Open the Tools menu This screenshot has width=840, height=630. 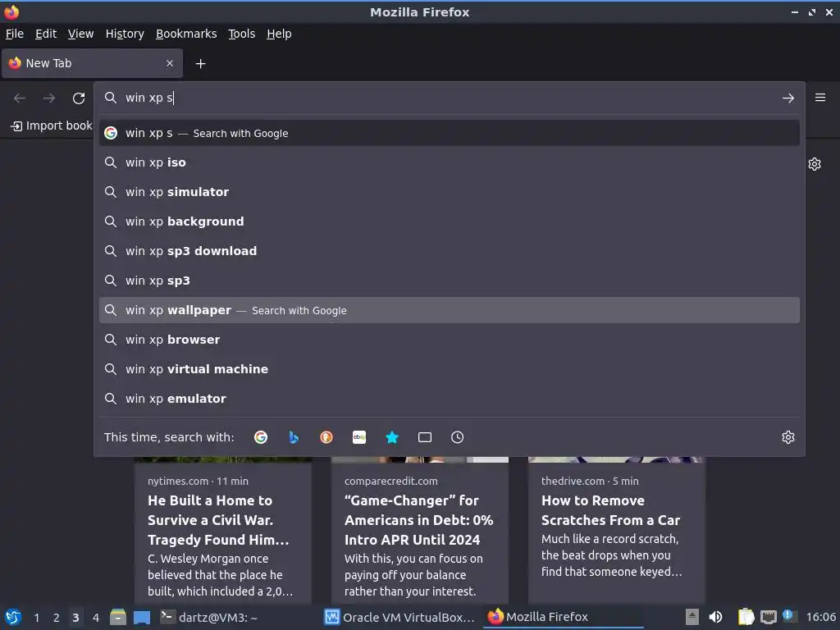(x=242, y=34)
